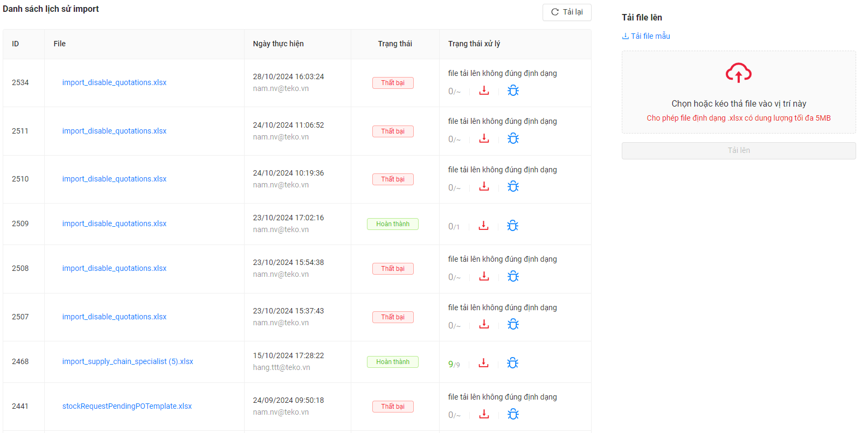Click the Thất bại status tag for 2441

393,407
